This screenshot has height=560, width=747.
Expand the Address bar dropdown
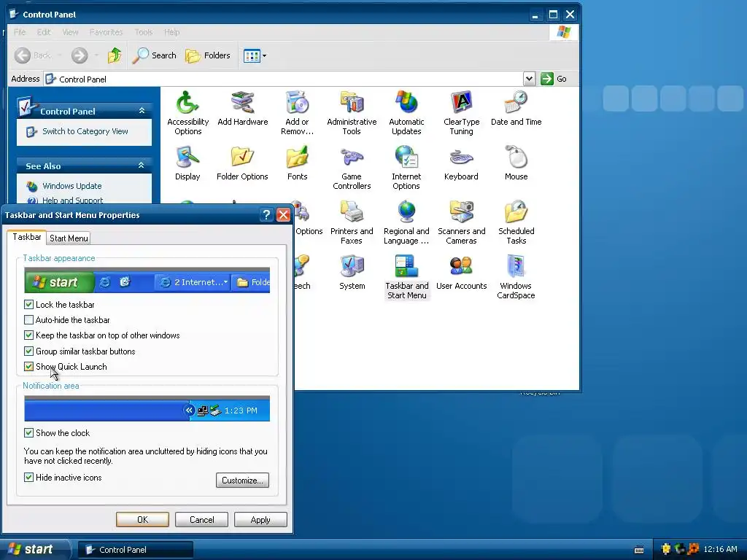[x=529, y=79]
